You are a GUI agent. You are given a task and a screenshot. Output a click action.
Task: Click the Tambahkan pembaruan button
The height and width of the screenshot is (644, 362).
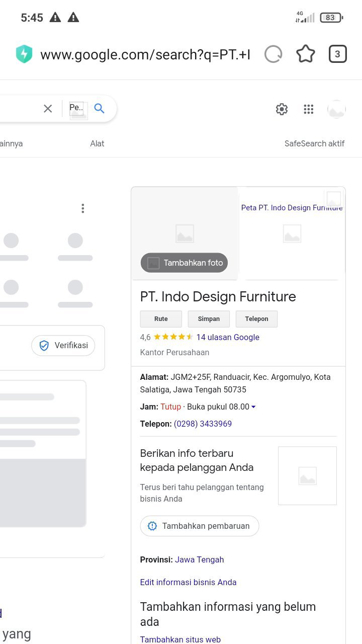tap(200, 526)
